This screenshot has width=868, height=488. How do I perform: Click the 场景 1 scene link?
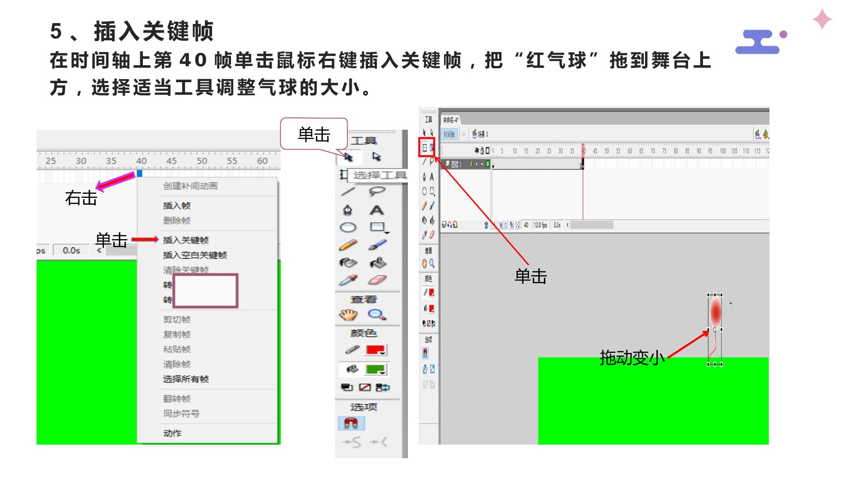click(480, 134)
